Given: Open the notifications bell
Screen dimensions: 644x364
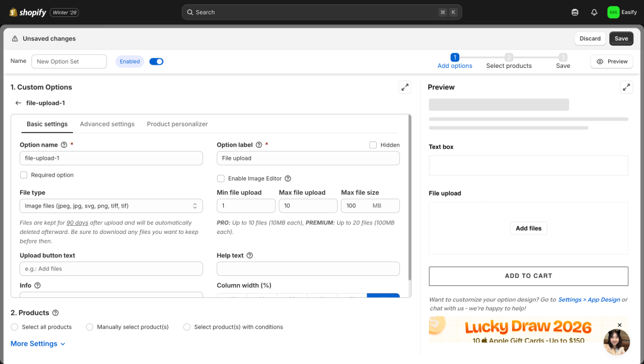Looking at the screenshot, I should coord(594,12).
